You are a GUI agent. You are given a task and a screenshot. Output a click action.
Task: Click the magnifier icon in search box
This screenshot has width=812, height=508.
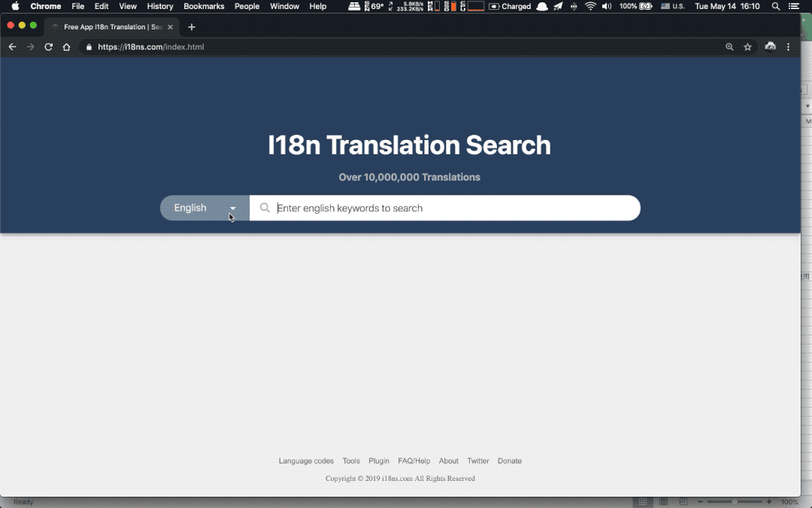tap(265, 208)
